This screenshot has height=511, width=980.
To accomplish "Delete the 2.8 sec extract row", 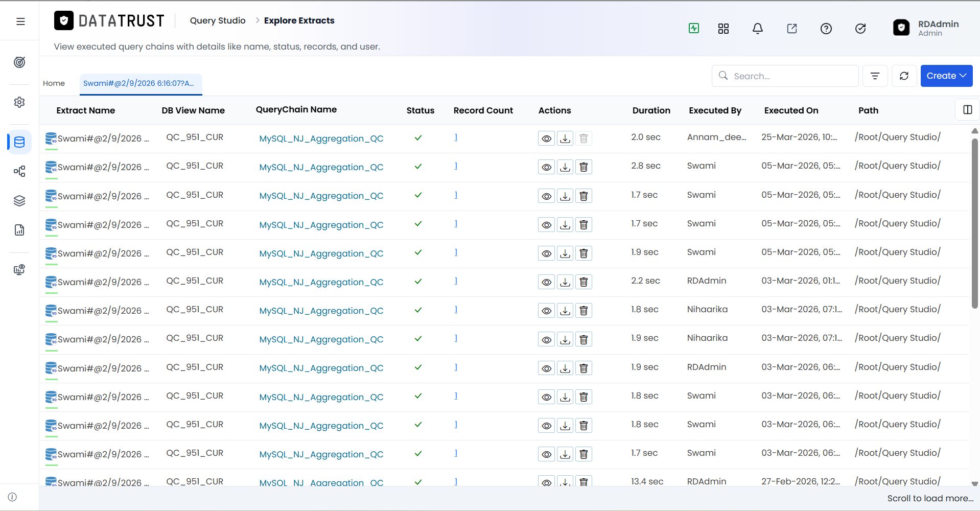I will tap(584, 167).
